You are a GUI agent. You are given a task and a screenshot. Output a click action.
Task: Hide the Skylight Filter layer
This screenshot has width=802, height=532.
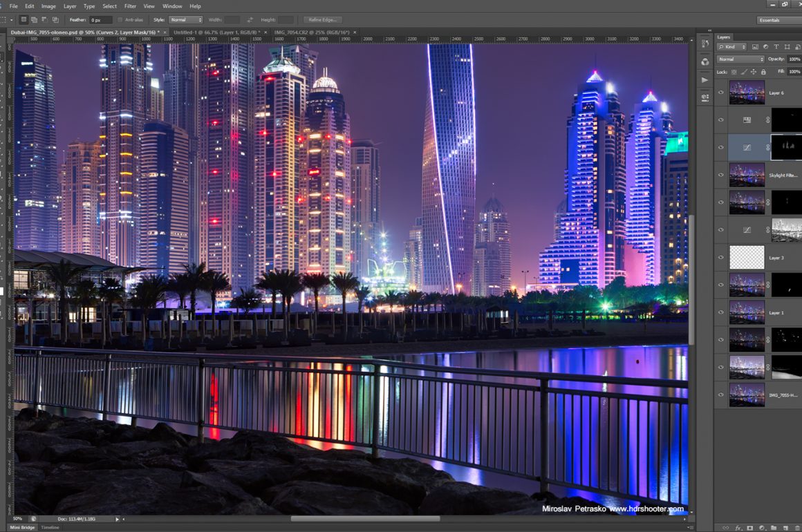click(720, 175)
